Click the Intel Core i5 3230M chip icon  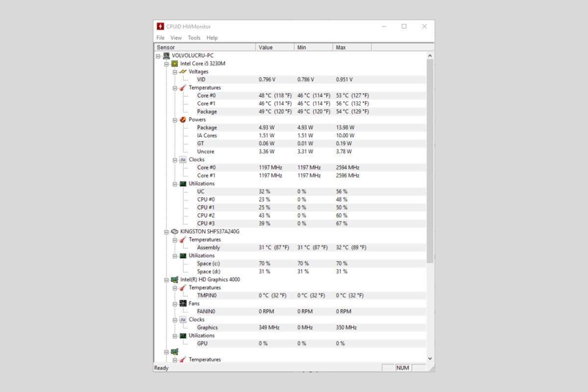click(174, 64)
